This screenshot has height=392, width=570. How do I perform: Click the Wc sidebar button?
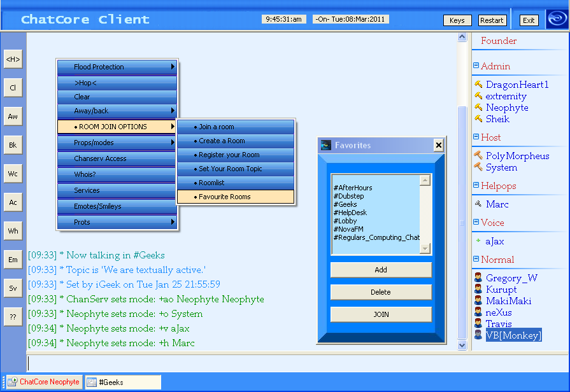[x=13, y=174]
